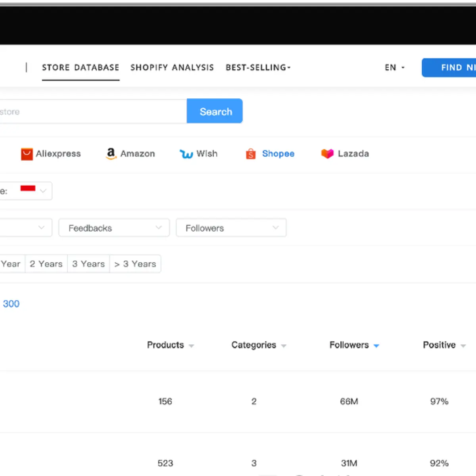This screenshot has height=476, width=476.
Task: Click the blue FIND NI button
Action: click(449, 67)
